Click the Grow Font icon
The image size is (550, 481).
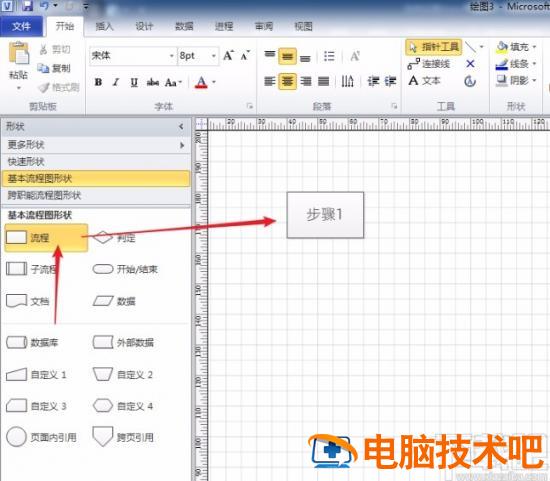click(228, 55)
